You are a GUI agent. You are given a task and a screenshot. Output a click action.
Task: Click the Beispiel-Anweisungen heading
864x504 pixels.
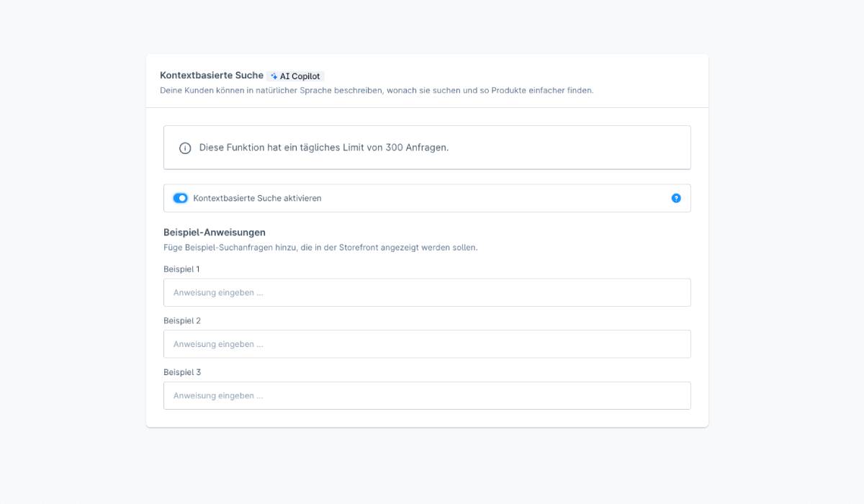215,233
